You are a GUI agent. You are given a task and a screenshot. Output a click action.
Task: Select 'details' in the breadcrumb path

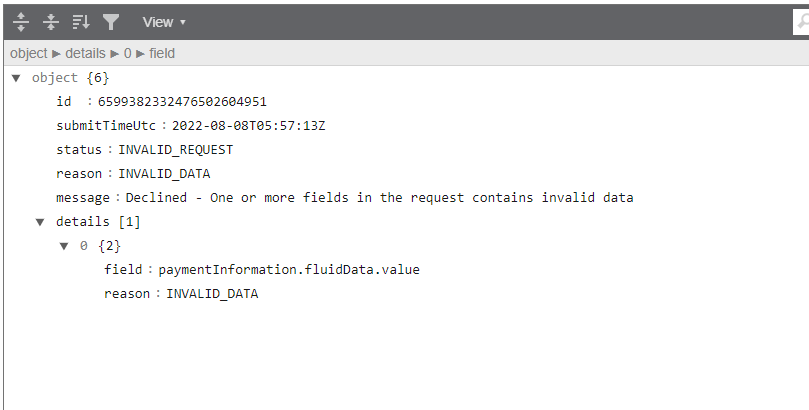point(85,53)
